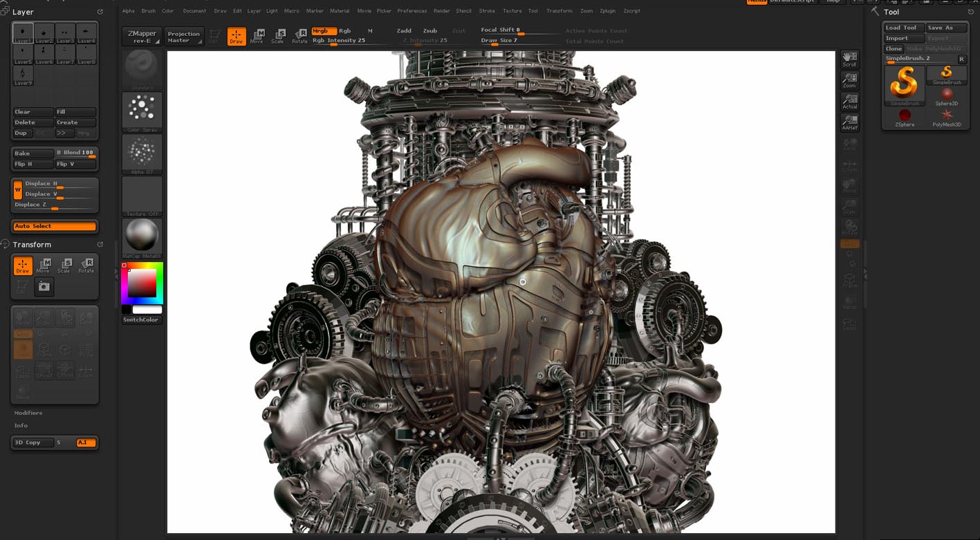Viewport: 980px width, 540px height.
Task: Click the Zoom canvas navigation icon
Action: [849, 81]
